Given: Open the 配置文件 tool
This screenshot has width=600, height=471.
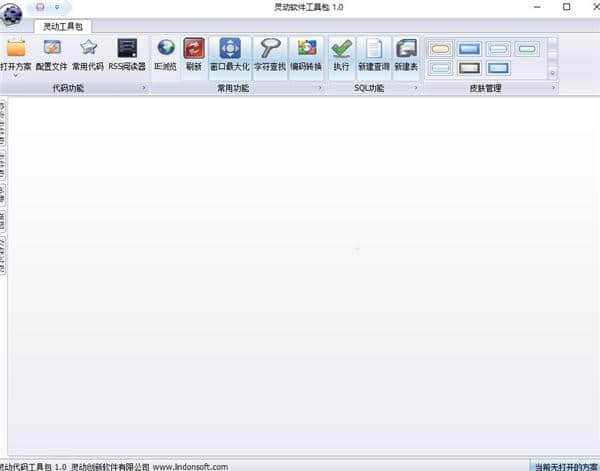Looking at the screenshot, I should pyautogui.click(x=51, y=48).
